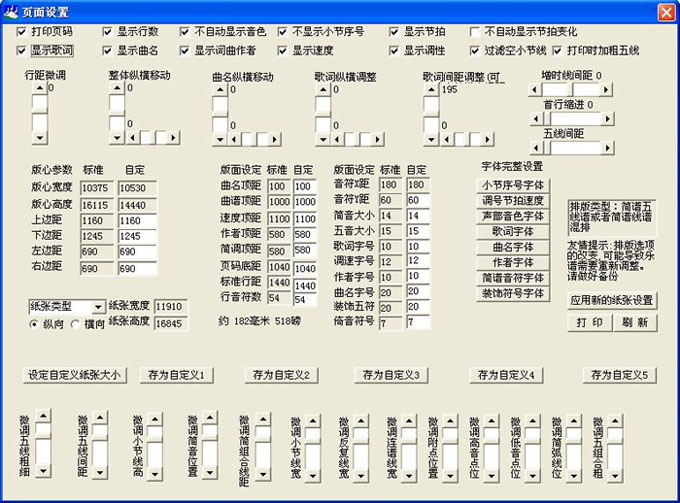Enable 不自动显示节拍变化 option
Viewport: 680px width, 503px height.
coord(476,31)
